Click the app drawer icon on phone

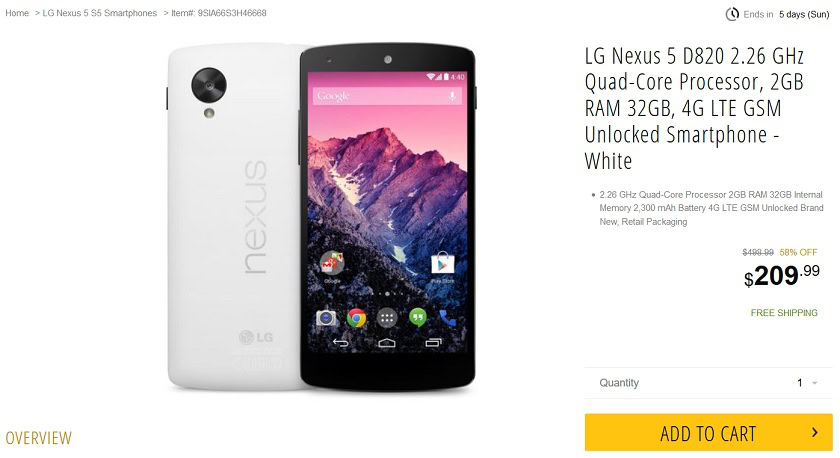coord(387,318)
